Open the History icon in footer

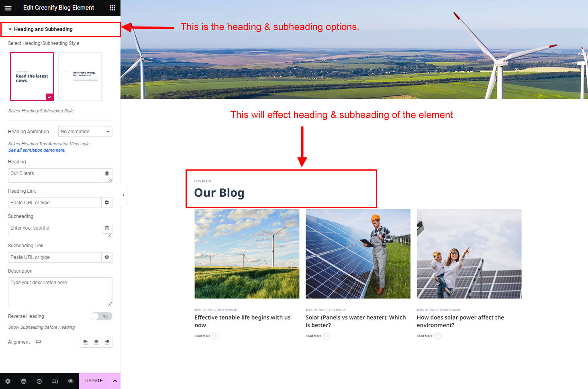(39, 381)
